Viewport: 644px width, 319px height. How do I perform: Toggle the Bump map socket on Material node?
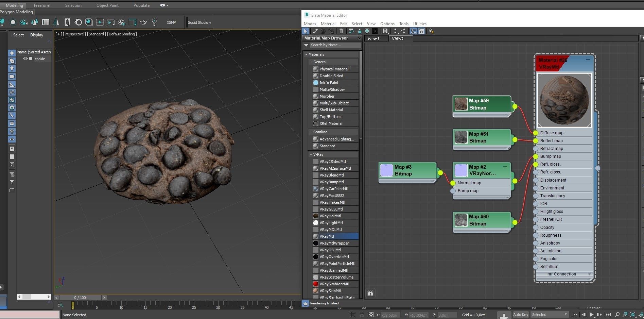tap(536, 156)
